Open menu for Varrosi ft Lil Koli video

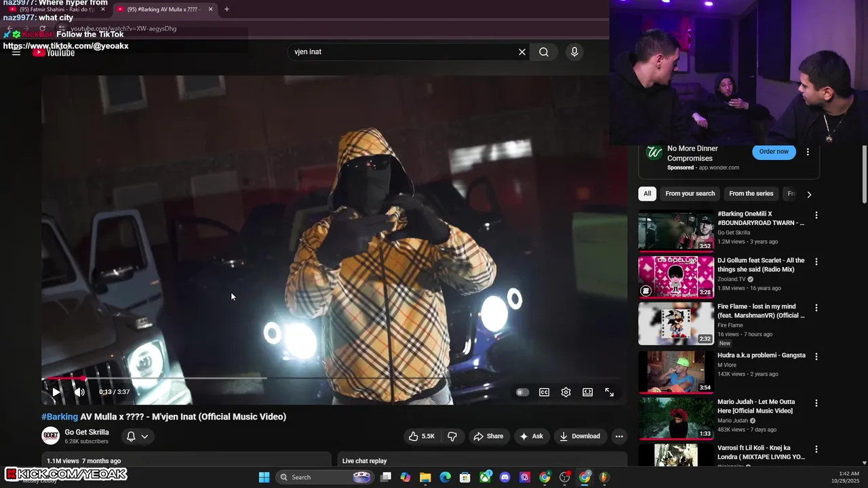816,449
